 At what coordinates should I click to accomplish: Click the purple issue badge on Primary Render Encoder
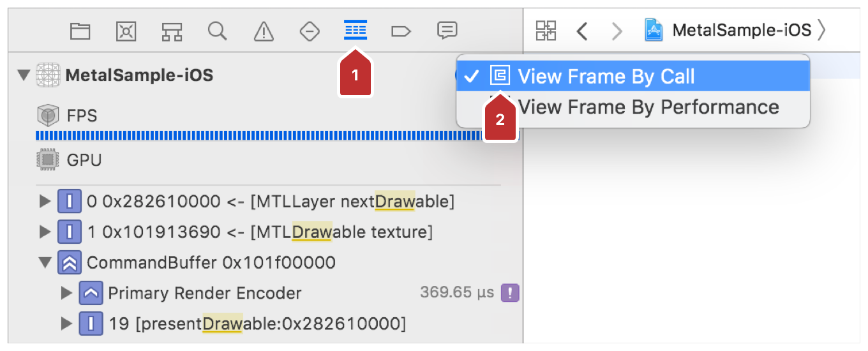tap(510, 293)
